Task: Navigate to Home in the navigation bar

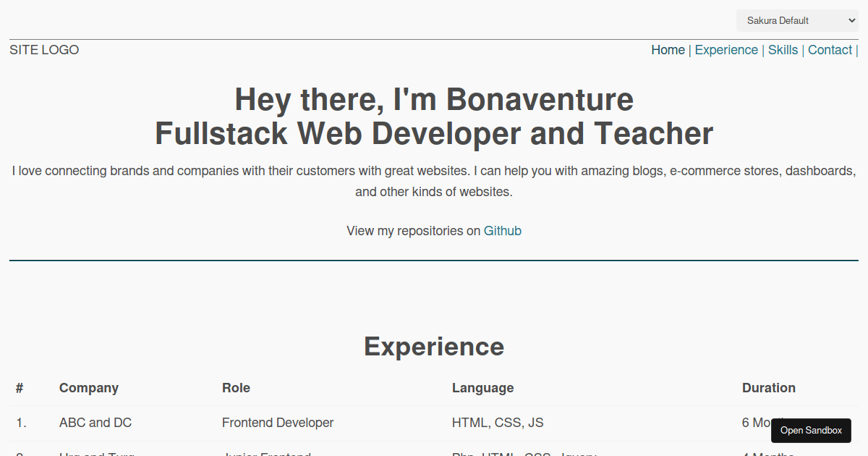Action: (668, 50)
